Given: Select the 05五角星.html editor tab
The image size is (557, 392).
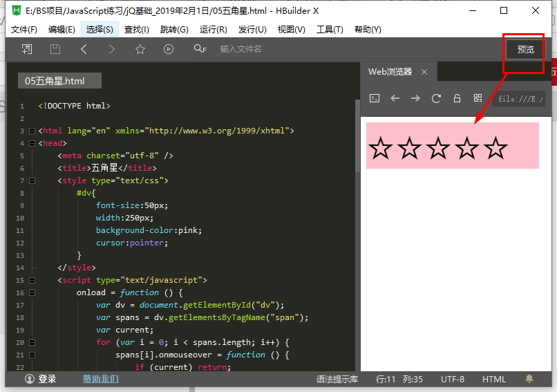Looking at the screenshot, I should coord(59,81).
